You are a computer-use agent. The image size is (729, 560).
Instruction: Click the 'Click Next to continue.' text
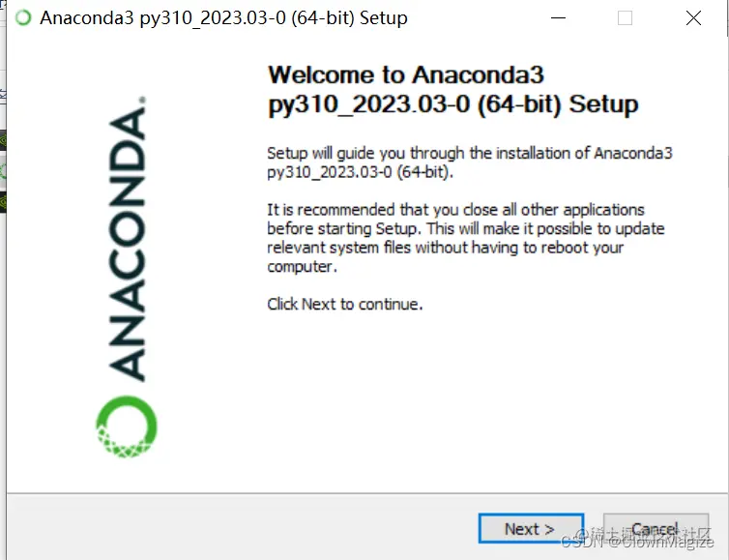pos(345,305)
